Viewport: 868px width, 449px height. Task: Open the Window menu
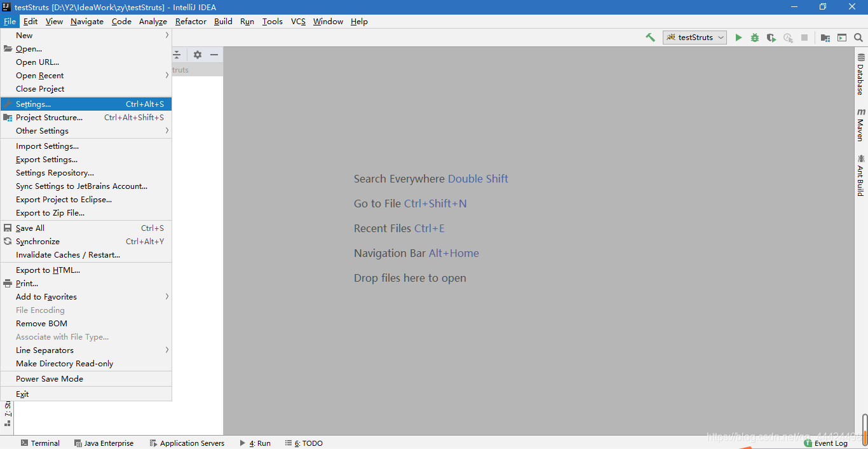(x=328, y=22)
